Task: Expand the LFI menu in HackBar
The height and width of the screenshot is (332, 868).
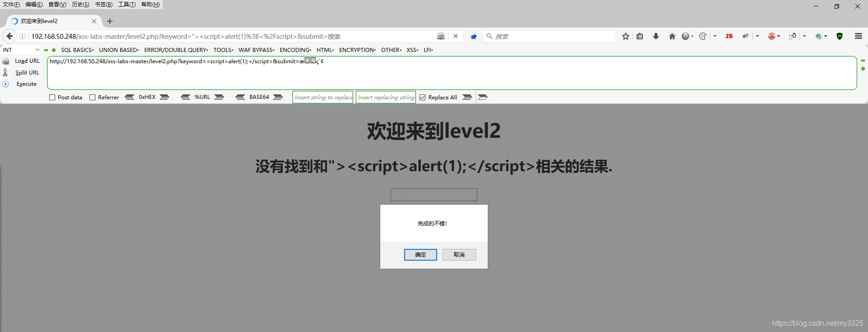Action: pos(429,50)
